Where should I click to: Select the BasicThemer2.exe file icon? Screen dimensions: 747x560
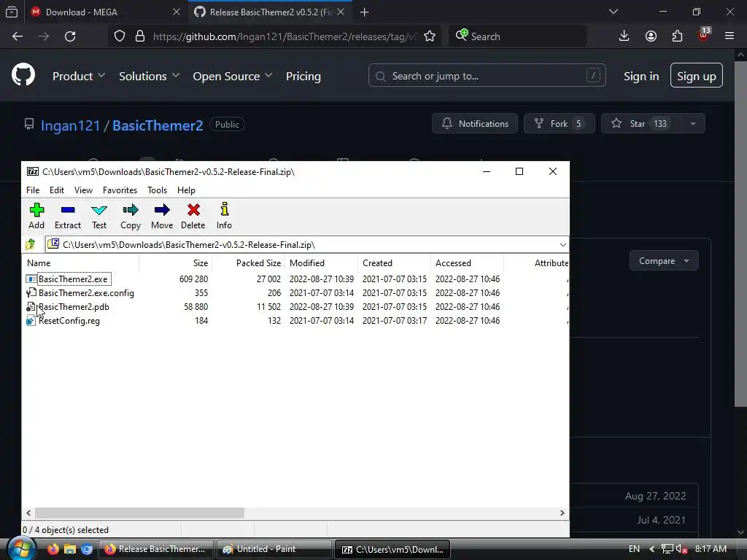[x=31, y=279]
